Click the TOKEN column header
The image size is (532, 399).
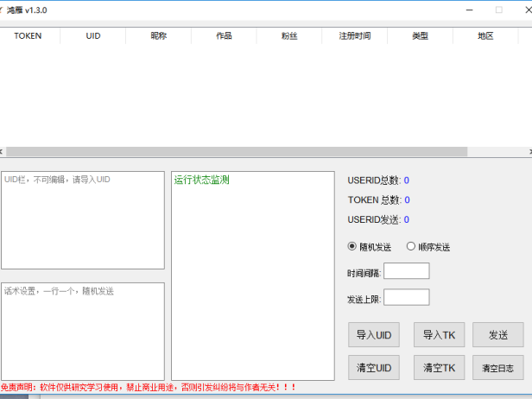tap(28, 35)
